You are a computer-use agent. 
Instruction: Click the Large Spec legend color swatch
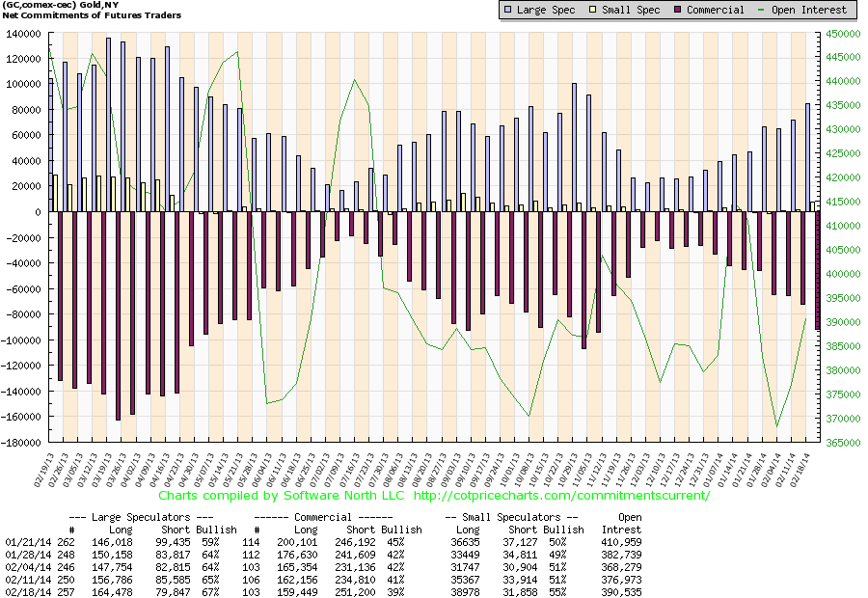(508, 10)
